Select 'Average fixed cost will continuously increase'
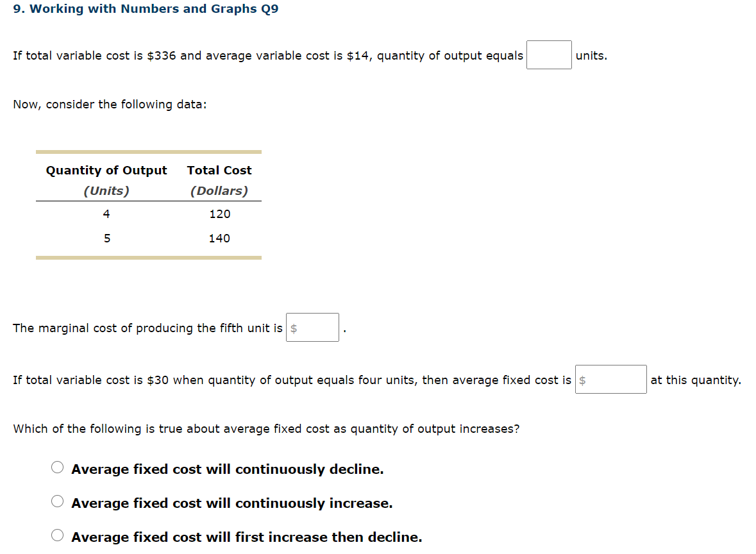The width and height of the screenshot is (756, 554). click(x=57, y=501)
